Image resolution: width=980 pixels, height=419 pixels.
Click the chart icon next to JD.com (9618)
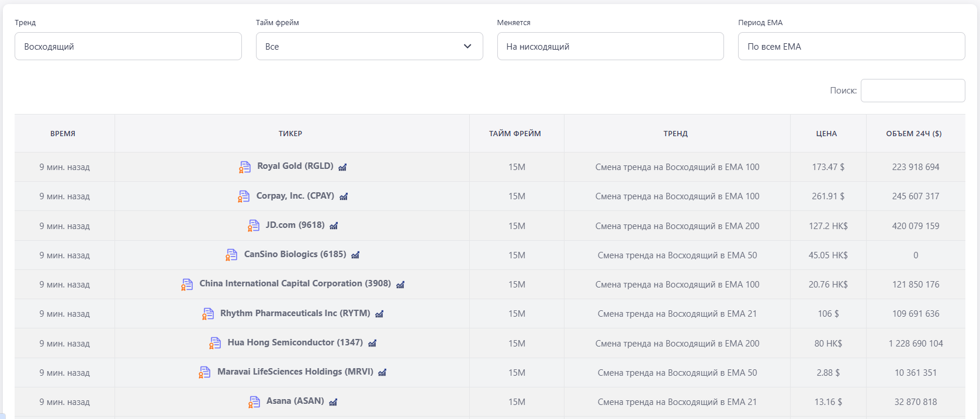click(334, 226)
